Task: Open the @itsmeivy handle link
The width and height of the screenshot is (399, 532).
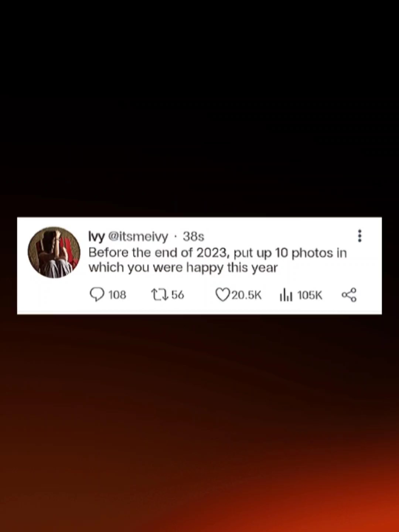Action: click(x=138, y=236)
